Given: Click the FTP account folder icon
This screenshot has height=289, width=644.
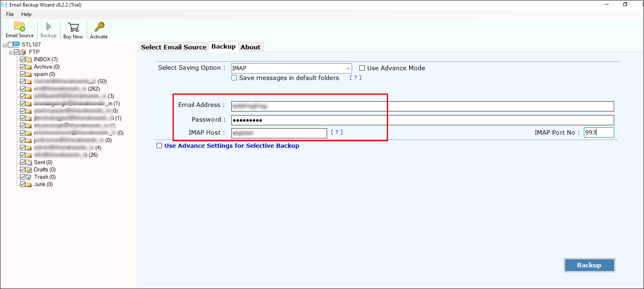Looking at the screenshot, I should pyautogui.click(x=23, y=52).
